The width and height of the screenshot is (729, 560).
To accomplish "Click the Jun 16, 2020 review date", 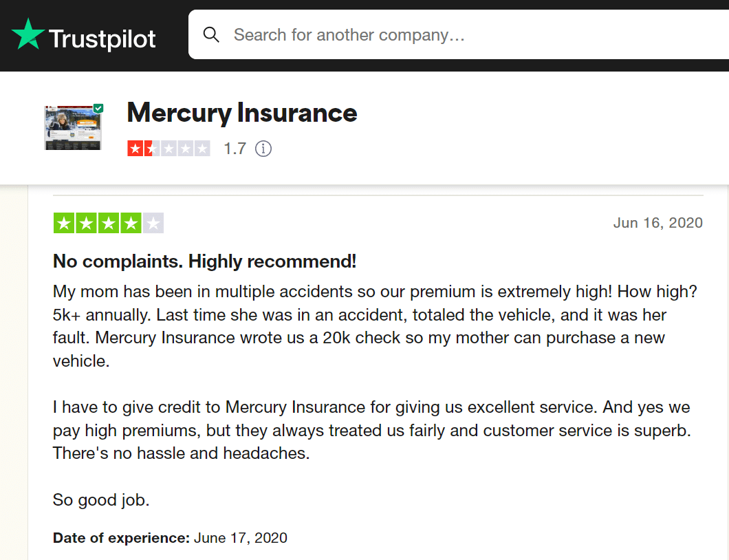I will tap(657, 222).
